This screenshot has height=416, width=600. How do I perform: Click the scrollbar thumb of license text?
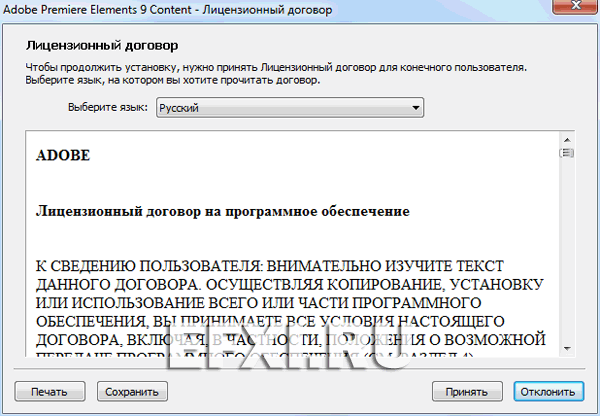[567, 153]
